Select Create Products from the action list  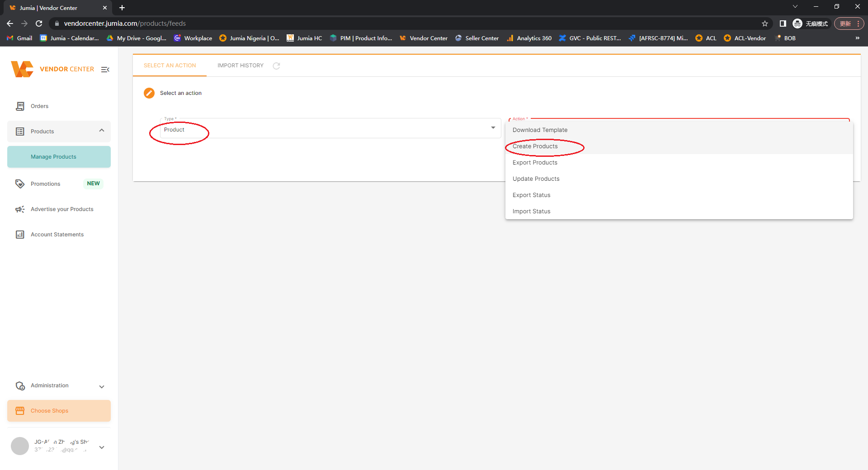pyautogui.click(x=535, y=146)
